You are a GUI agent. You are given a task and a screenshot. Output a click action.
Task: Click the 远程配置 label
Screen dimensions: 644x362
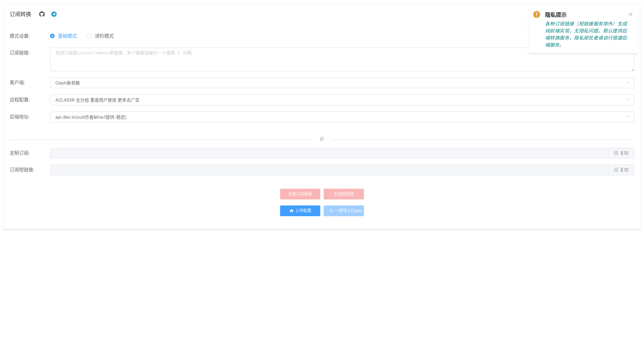pos(20,100)
